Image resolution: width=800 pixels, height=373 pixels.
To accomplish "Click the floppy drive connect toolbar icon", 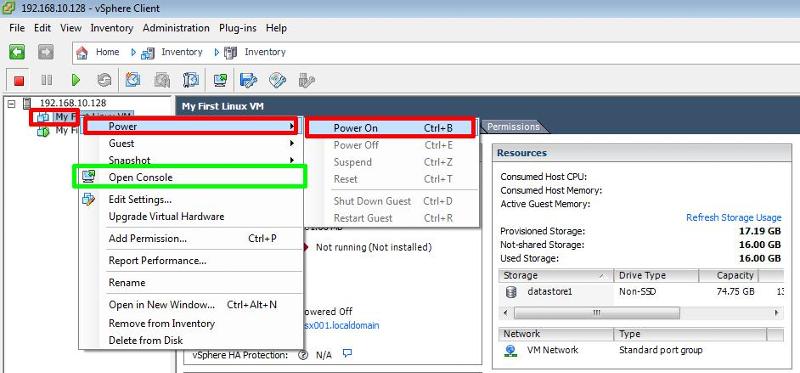I will [248, 80].
